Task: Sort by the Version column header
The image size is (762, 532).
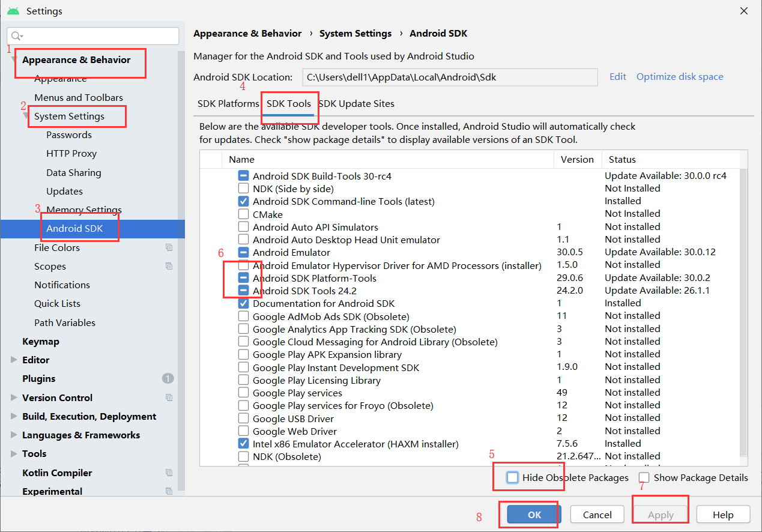Action: [x=578, y=159]
